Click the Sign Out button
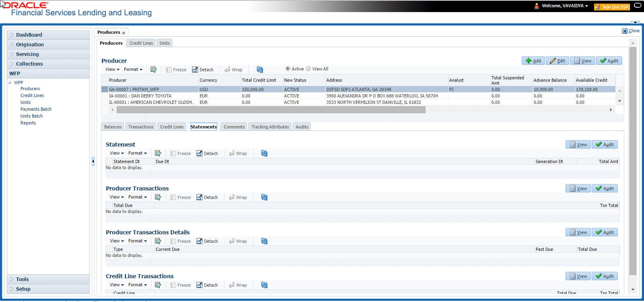644x302 pixels. [612, 7]
